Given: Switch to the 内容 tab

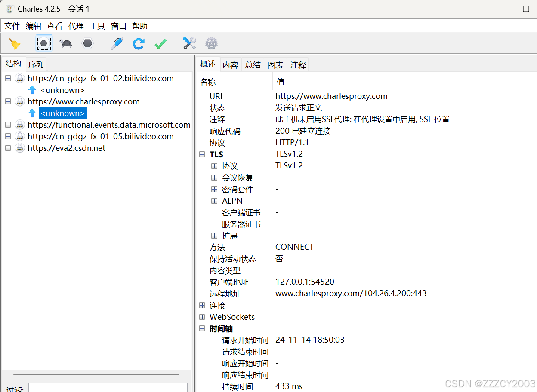Looking at the screenshot, I should click(230, 65).
